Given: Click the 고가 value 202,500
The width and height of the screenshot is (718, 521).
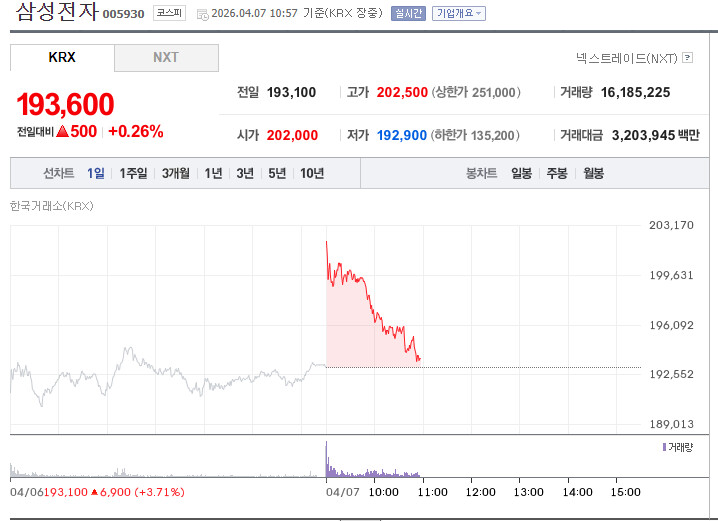Looking at the screenshot, I should click(x=402, y=92).
